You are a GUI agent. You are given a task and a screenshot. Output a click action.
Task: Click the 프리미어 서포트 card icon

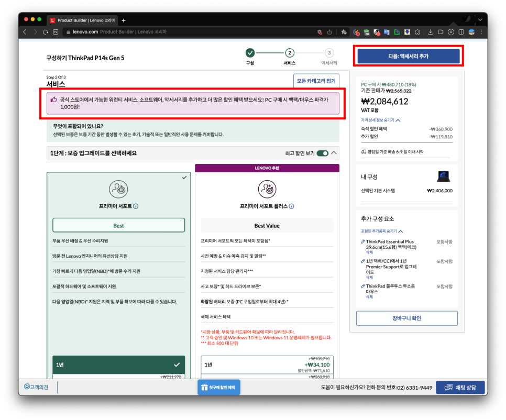pos(118,189)
